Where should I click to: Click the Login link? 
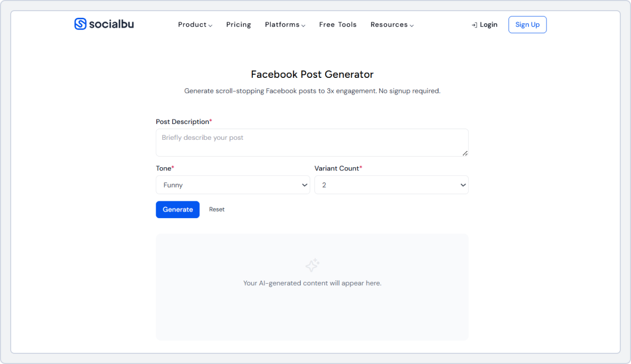pos(484,24)
